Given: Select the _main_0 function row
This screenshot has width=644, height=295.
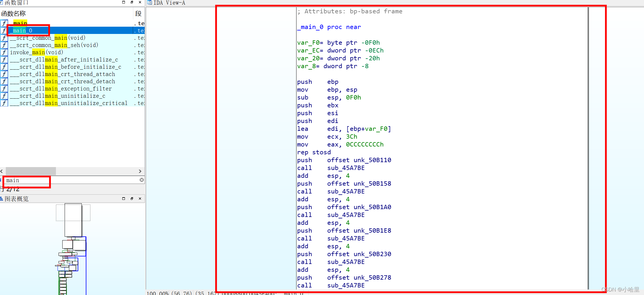Looking at the screenshot, I should (72, 30).
